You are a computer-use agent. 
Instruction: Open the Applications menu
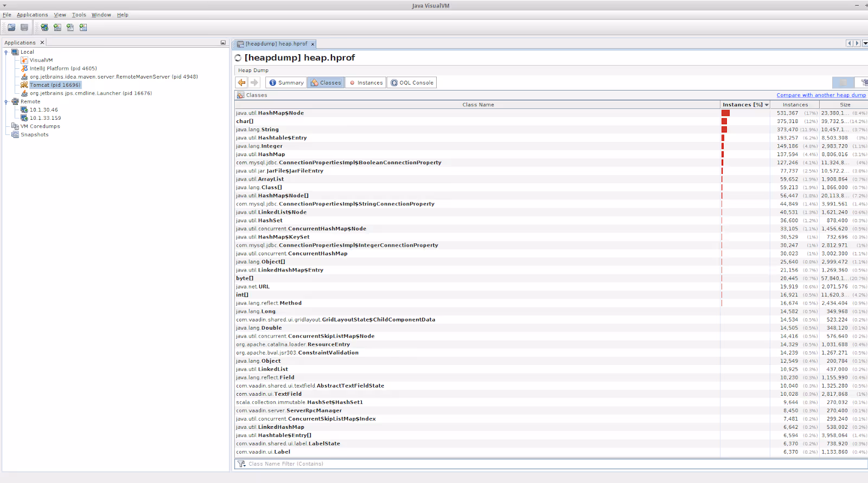pos(32,15)
